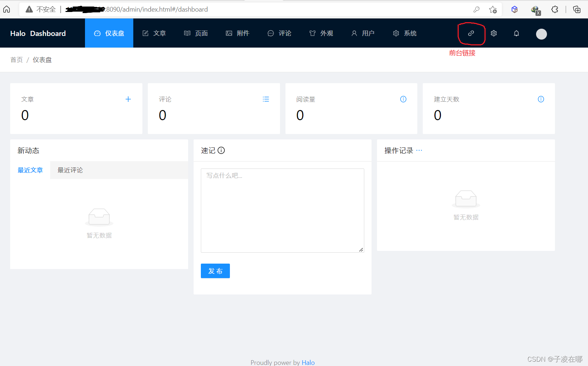This screenshot has height=366, width=588.
Task: Go to 仪表盘 menu item
Action: coord(109,33)
